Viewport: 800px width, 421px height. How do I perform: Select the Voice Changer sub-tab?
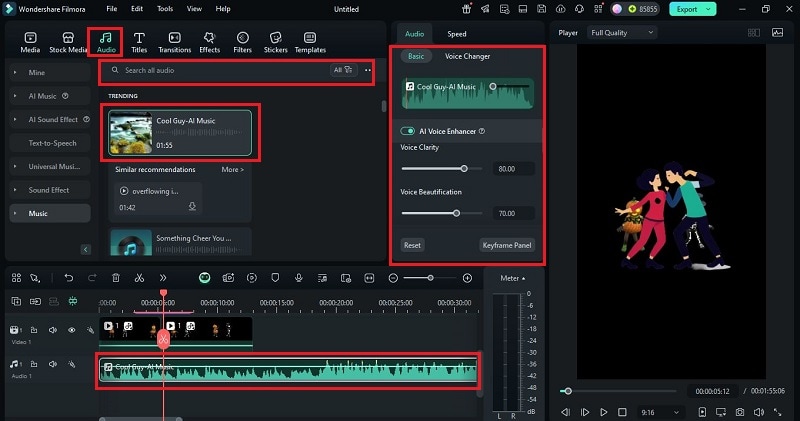(x=467, y=56)
